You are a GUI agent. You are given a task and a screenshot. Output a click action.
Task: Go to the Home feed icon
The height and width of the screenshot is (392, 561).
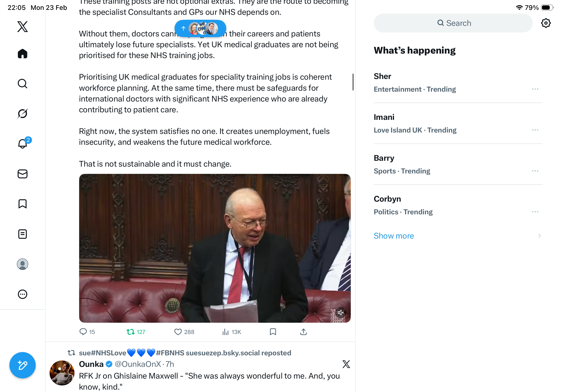click(23, 54)
